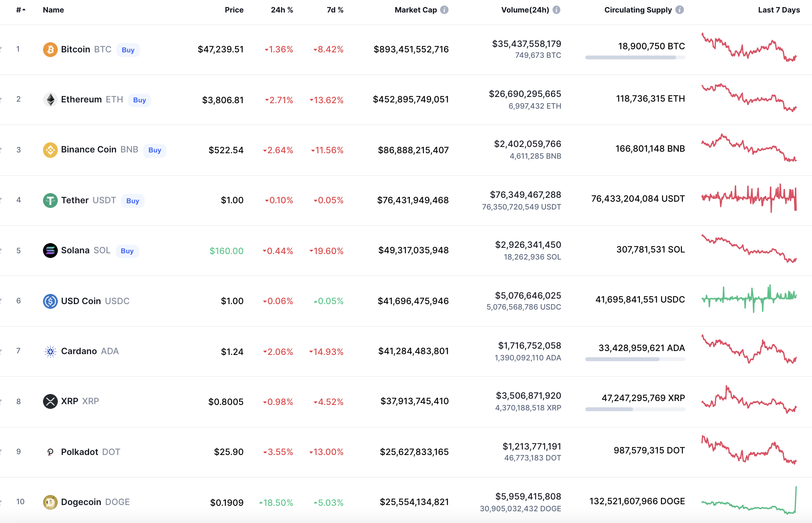
Task: Click Buy button next to Binance Coin
Action: 155,150
